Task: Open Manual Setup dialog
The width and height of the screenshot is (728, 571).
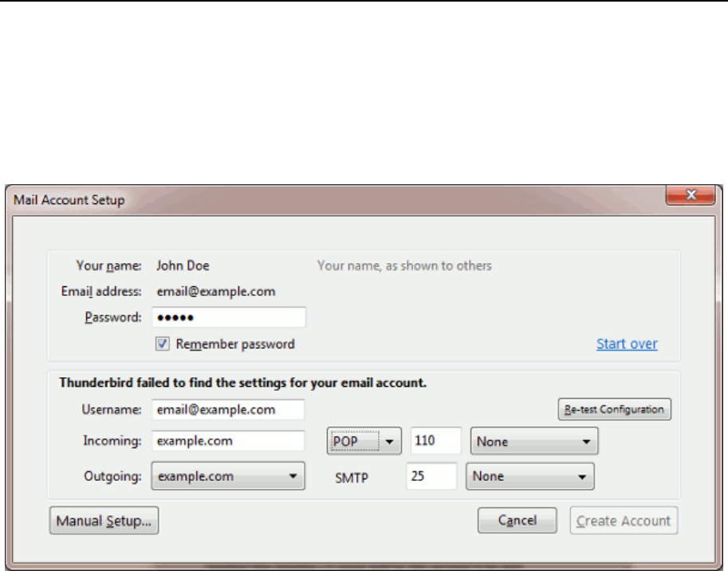Action: pos(104,521)
